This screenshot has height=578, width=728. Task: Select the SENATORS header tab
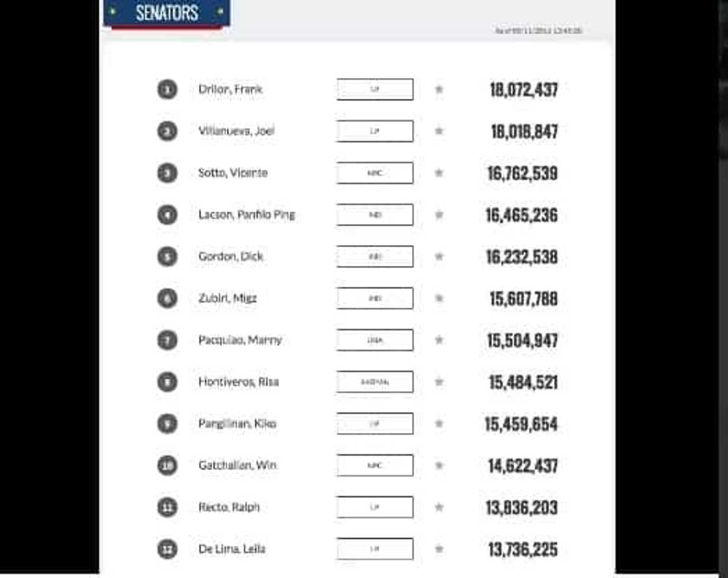(x=166, y=12)
